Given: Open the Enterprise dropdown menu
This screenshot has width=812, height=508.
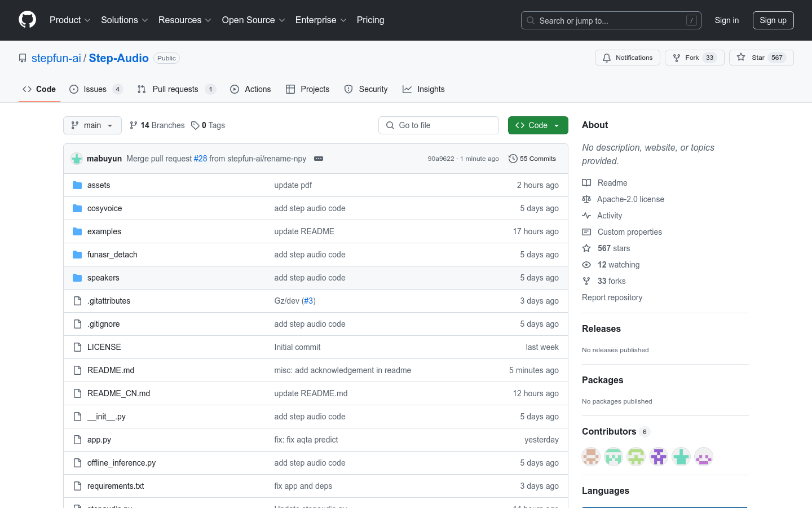Looking at the screenshot, I should pos(321,20).
